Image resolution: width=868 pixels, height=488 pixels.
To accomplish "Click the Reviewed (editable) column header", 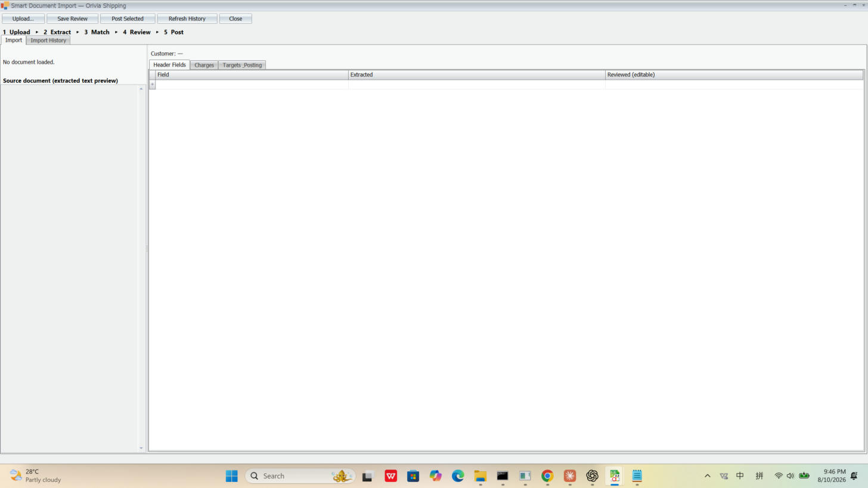I will pyautogui.click(x=734, y=74).
